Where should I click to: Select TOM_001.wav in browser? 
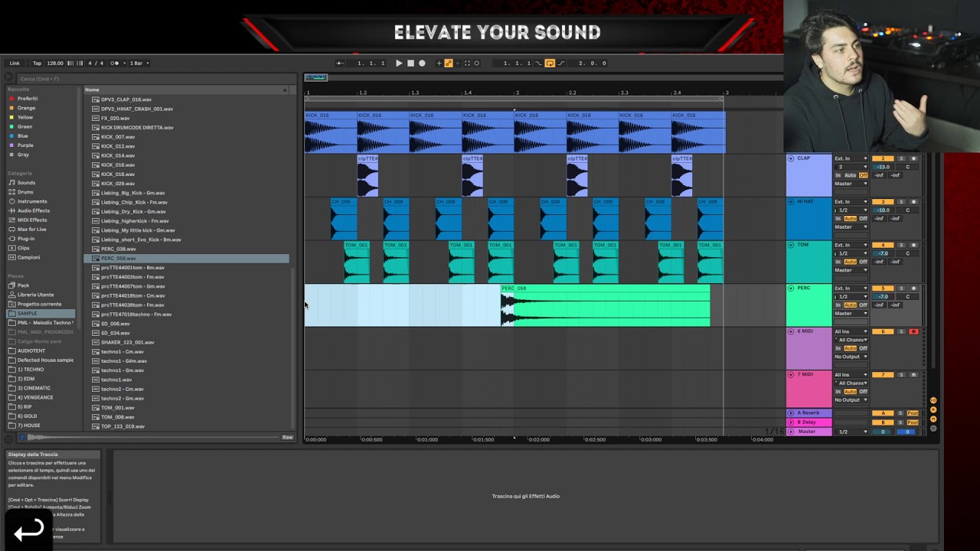click(x=117, y=408)
